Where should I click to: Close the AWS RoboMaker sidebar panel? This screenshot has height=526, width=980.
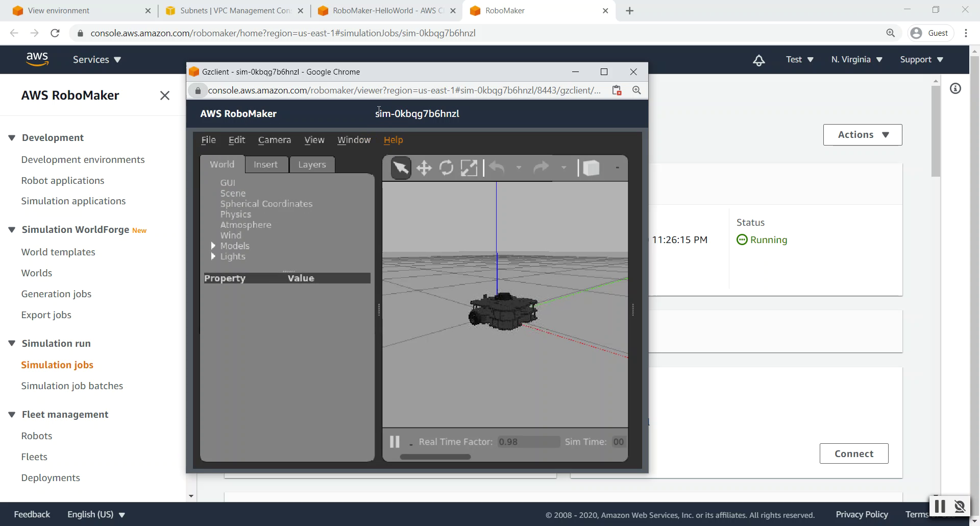pyautogui.click(x=164, y=95)
